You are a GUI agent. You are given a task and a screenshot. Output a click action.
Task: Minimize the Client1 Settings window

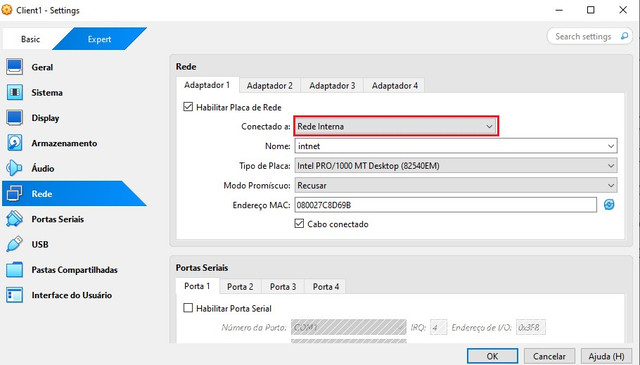559,10
